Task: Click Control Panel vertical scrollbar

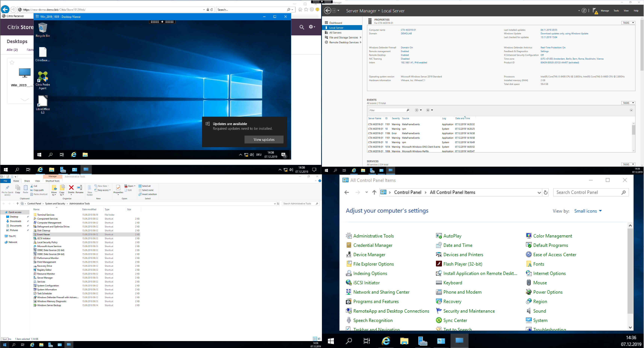Action: point(630,270)
